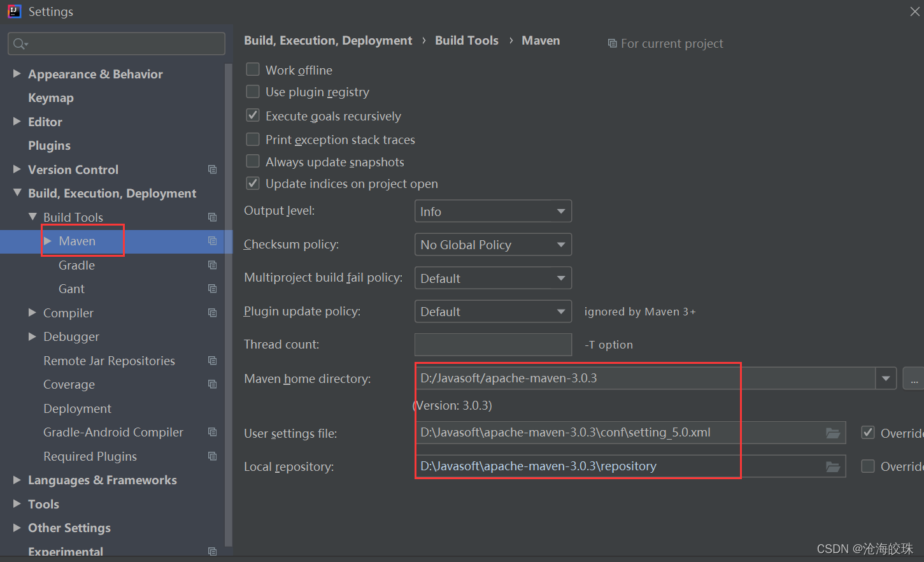Open the Plugin update policy dropdown
Screen dimensions: 924x562
pos(493,312)
